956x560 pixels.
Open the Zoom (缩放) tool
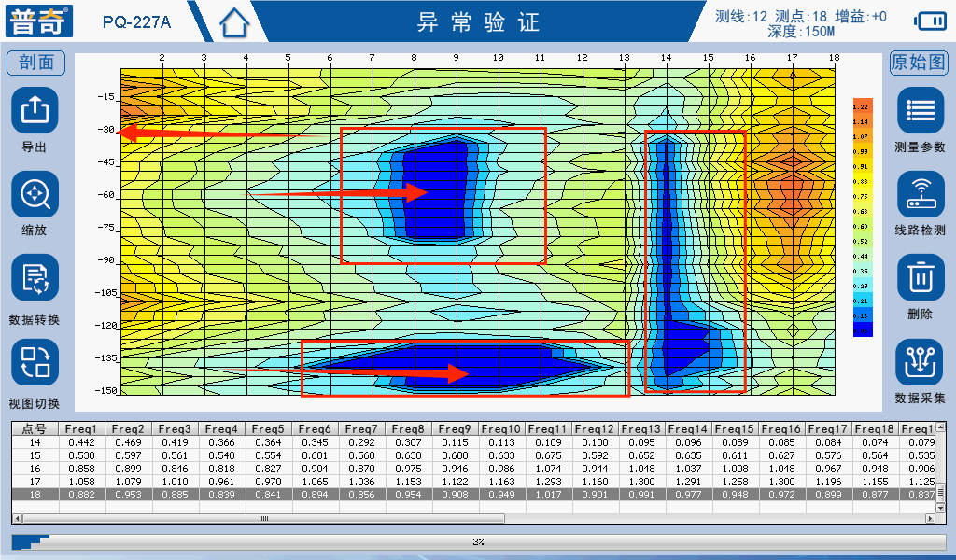click(x=35, y=194)
